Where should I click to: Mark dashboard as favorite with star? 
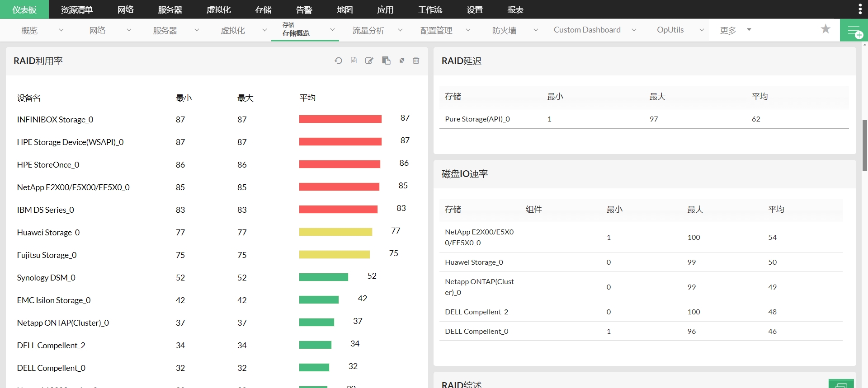826,29
